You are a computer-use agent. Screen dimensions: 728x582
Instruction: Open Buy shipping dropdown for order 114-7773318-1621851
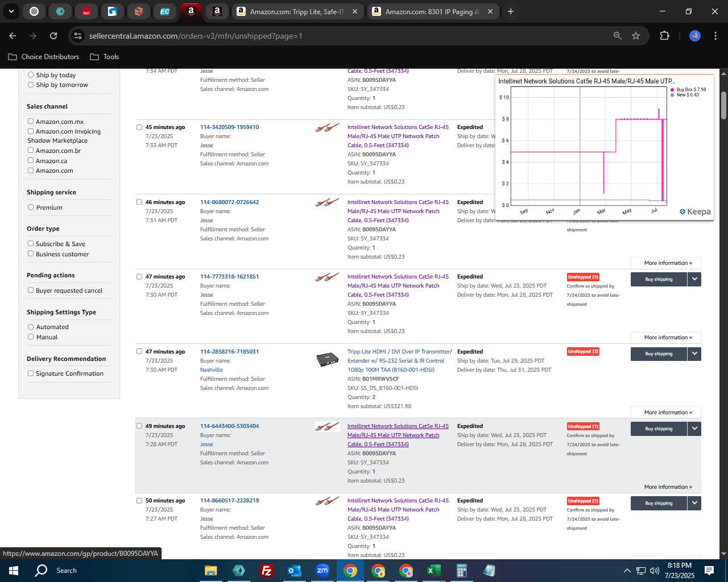[694, 279]
